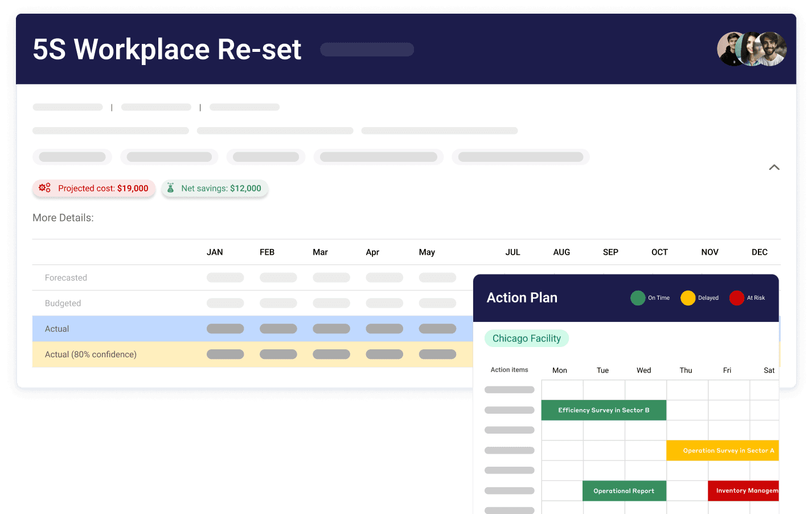Open the Chicago Facility selector

coord(527,338)
